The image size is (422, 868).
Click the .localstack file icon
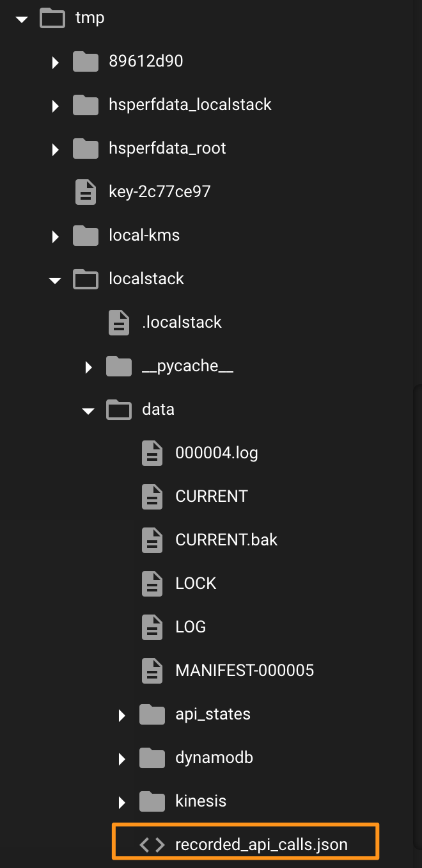pos(119,323)
